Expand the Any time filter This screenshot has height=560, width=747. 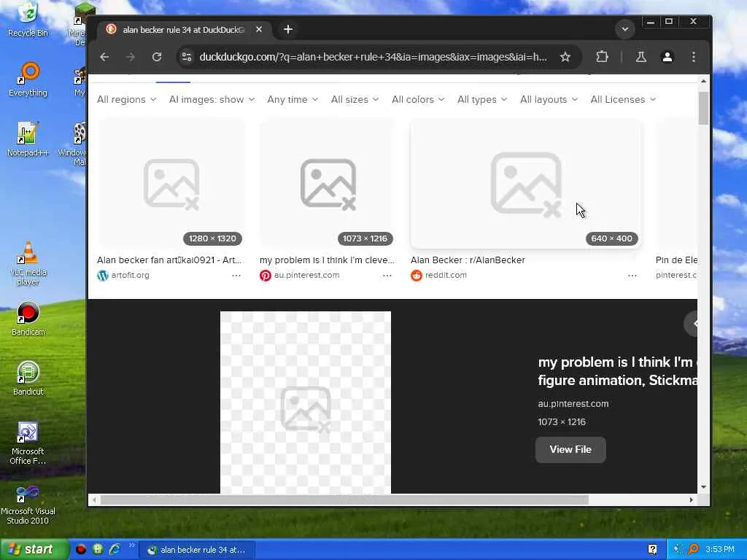(x=293, y=99)
